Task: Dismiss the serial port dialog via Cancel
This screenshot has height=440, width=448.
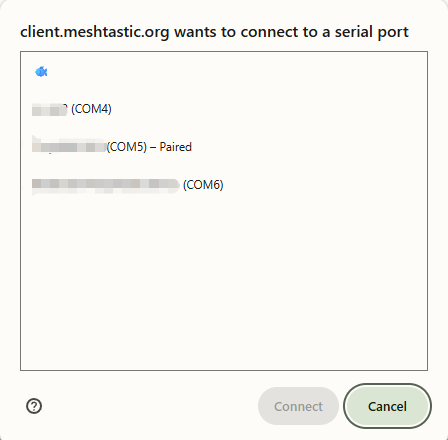Action: 387,406
